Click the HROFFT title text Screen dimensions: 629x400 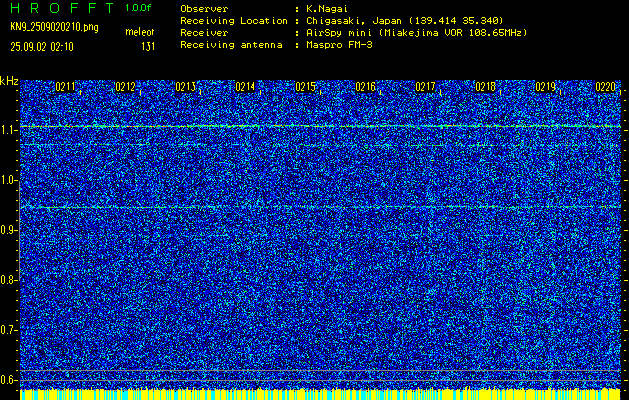(x=63, y=8)
